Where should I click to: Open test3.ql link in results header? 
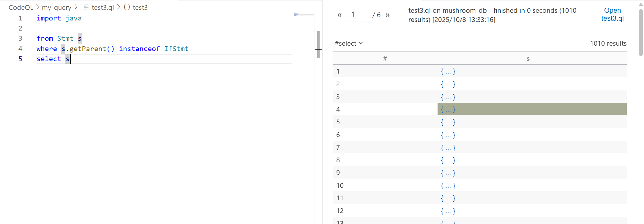point(612,14)
